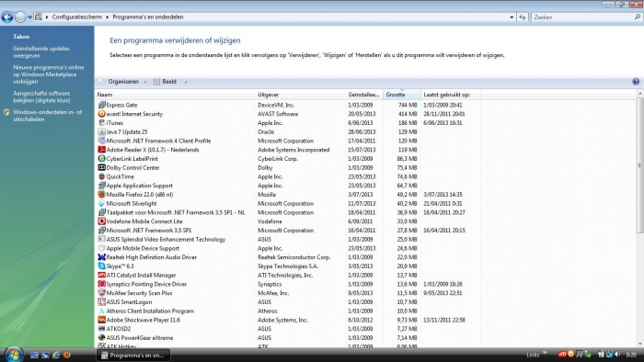Screen dimensions: 644x362
Task: Select ASUS SmartLogon row
Action: (x=287, y=302)
